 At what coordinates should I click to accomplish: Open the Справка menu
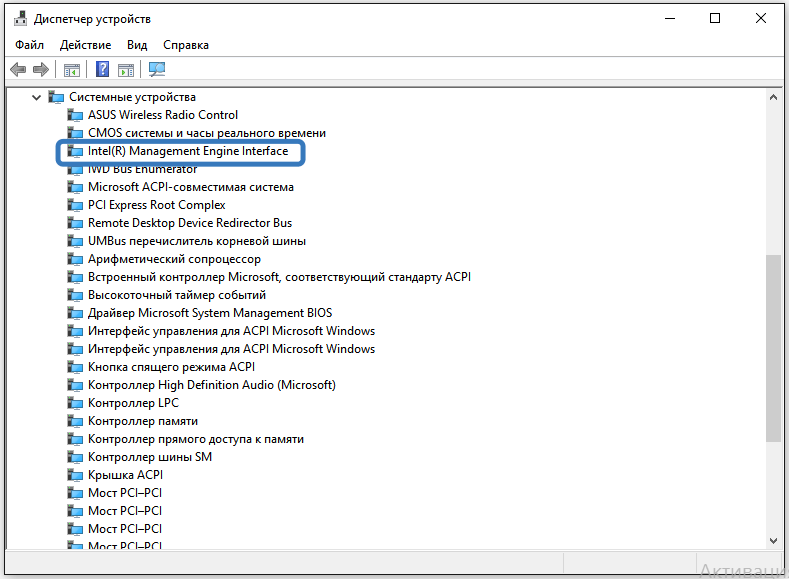pos(186,45)
